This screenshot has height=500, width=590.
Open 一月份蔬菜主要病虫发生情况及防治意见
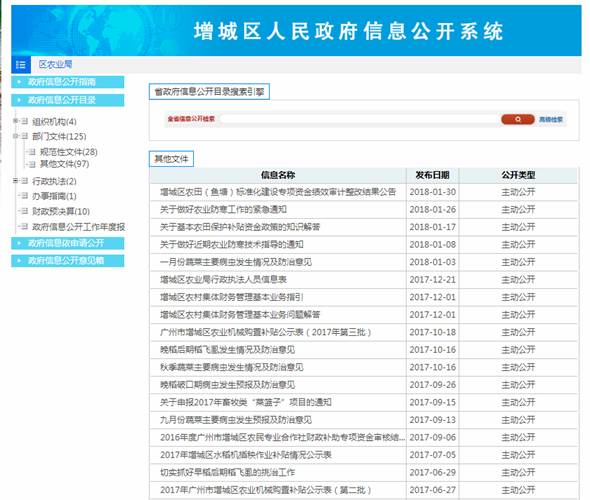point(236,262)
